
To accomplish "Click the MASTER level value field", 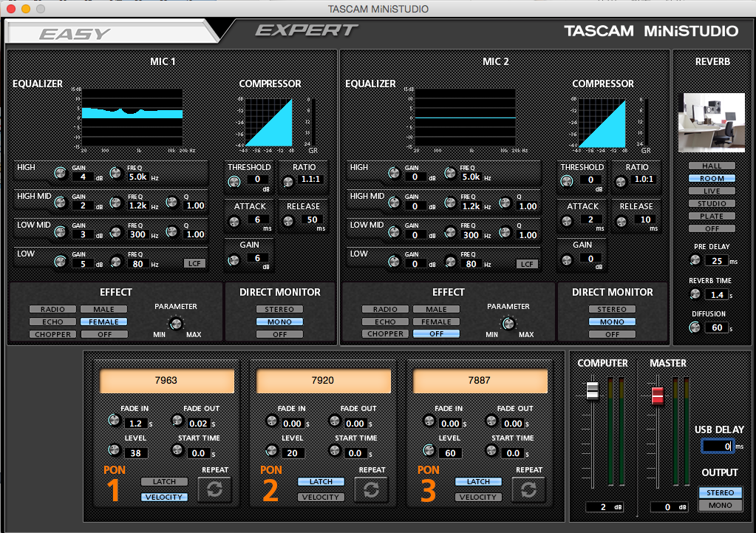I will pyautogui.click(x=670, y=507).
